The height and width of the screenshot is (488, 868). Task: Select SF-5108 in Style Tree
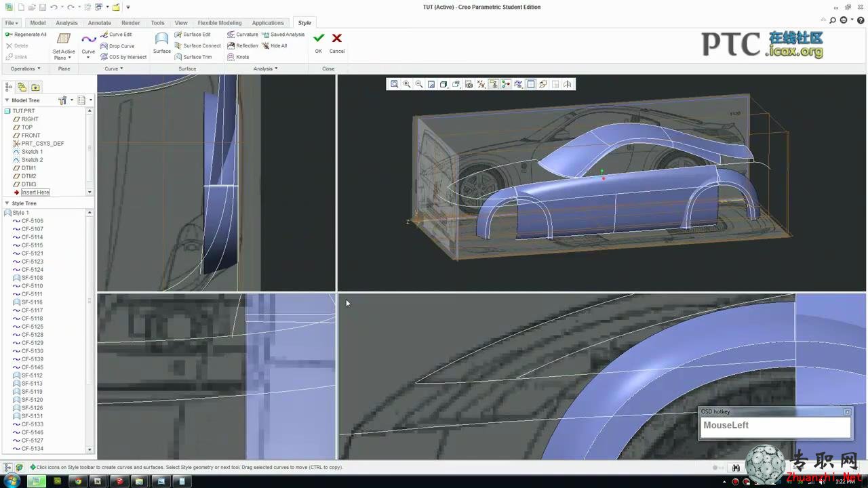(28, 278)
